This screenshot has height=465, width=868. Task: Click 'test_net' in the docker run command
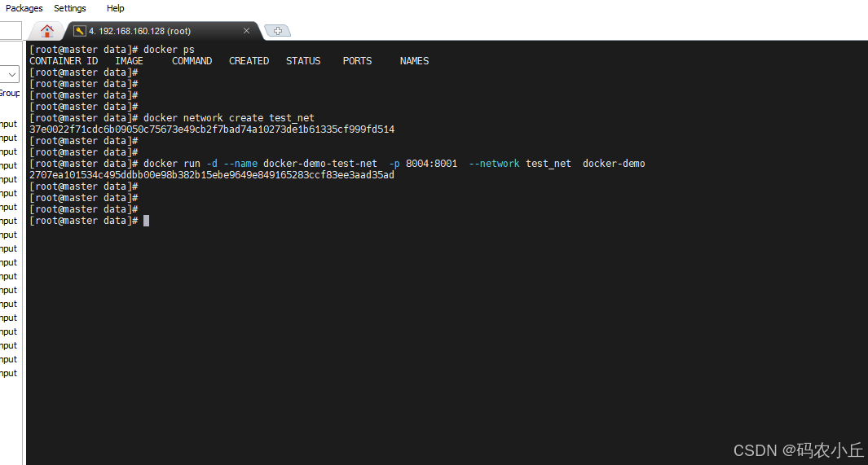[x=548, y=164]
